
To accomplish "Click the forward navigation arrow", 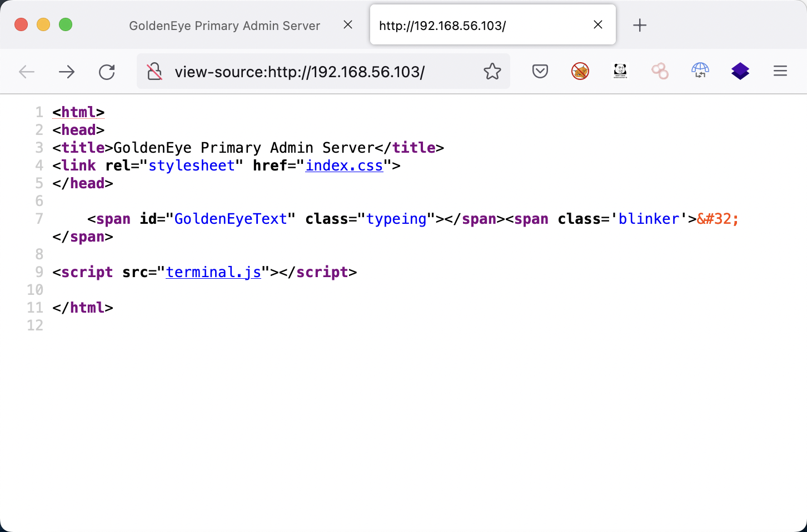I will click(67, 72).
